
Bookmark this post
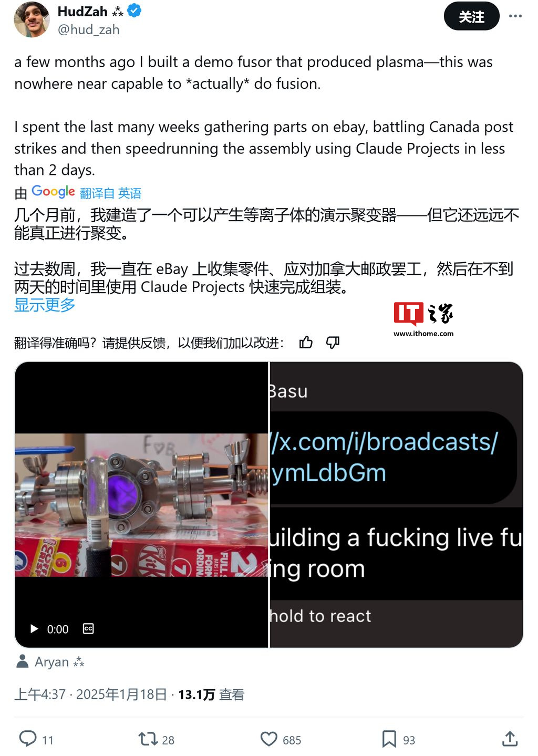tap(389, 739)
